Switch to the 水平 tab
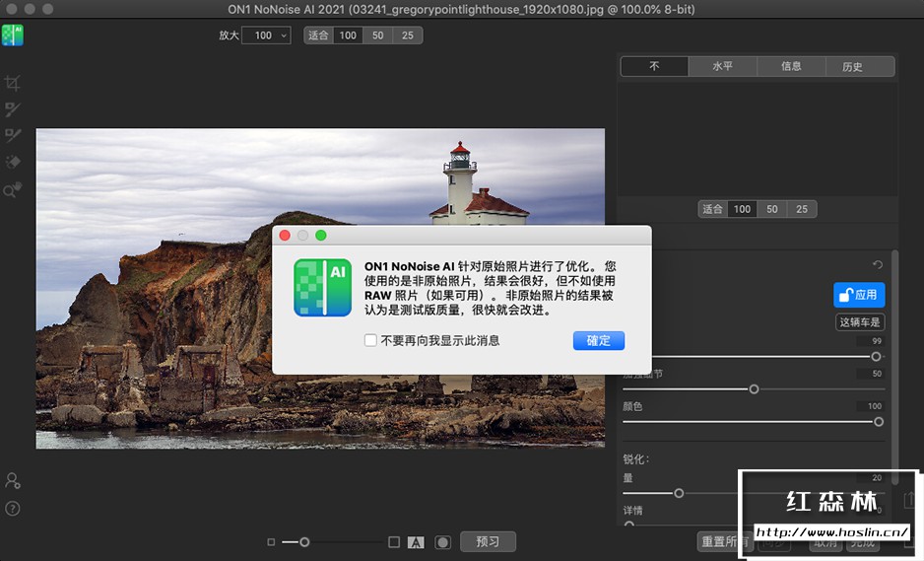Screen dimensions: 924x561 (722, 66)
